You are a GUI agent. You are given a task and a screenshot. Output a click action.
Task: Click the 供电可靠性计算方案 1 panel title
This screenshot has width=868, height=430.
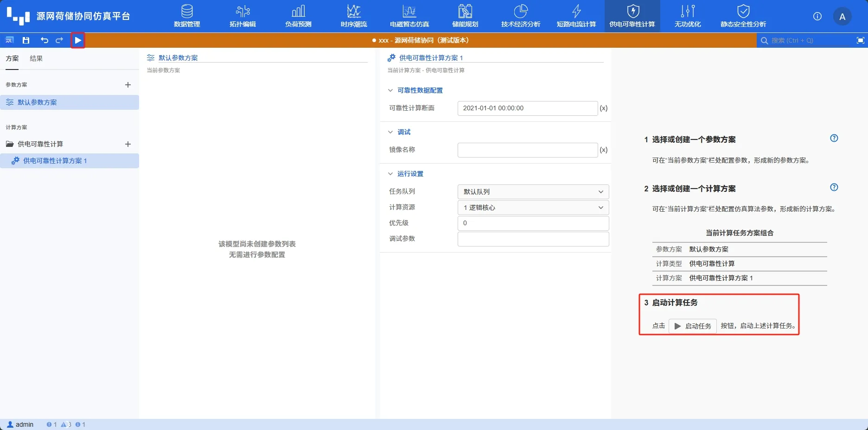(x=431, y=58)
